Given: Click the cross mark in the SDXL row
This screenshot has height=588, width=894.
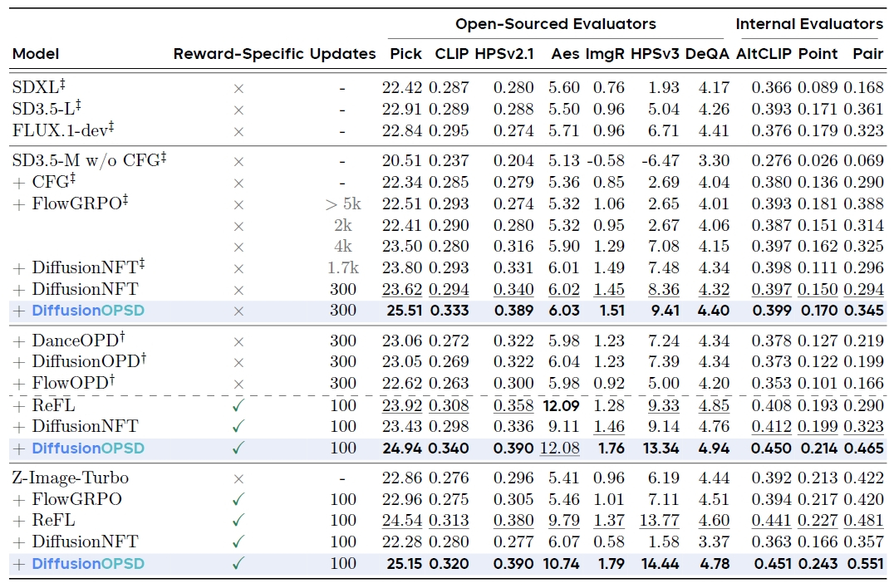Looking at the screenshot, I should [x=239, y=88].
